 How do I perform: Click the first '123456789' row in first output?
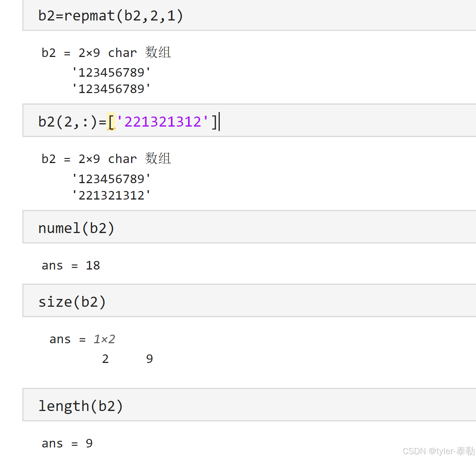tap(111, 72)
